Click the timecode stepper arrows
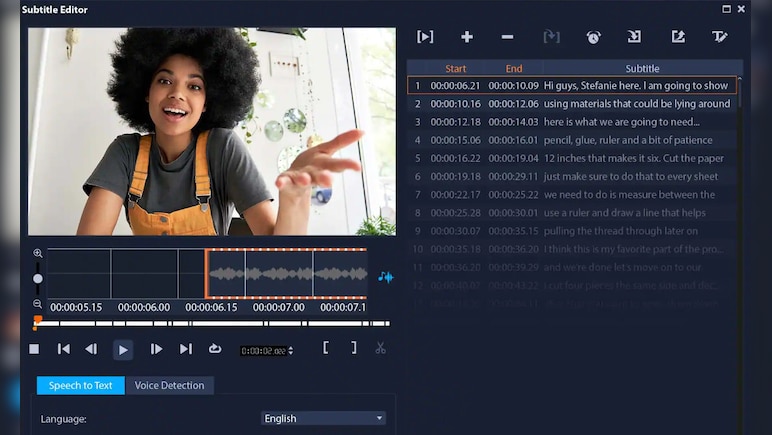Screen dimensions: 772x435 (x=290, y=350)
